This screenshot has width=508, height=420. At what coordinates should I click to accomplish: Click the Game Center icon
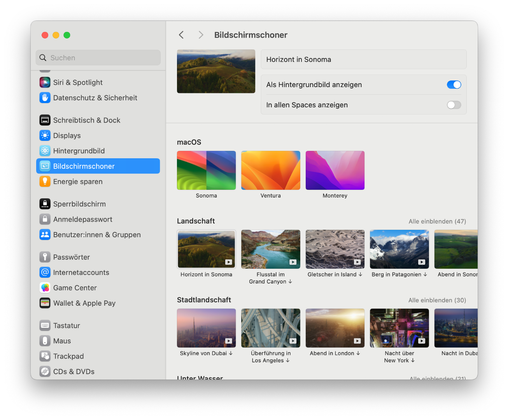coord(45,288)
